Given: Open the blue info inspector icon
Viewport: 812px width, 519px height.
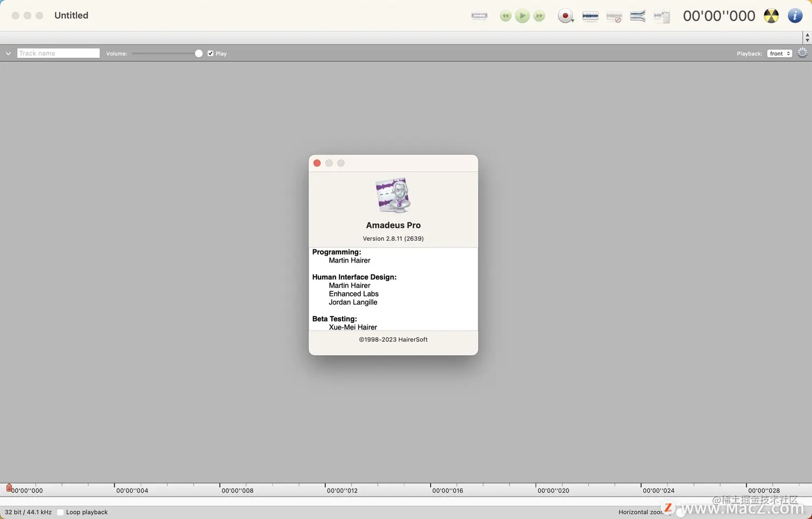Looking at the screenshot, I should click(795, 16).
